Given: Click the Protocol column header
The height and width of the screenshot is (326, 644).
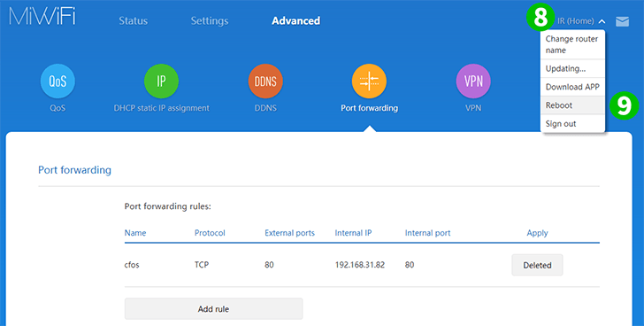Looking at the screenshot, I should click(x=210, y=233).
